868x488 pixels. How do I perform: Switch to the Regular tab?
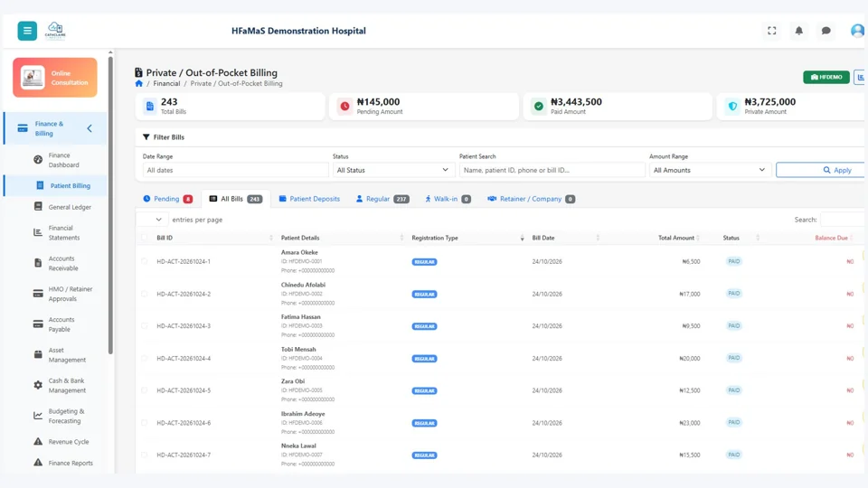tap(382, 199)
